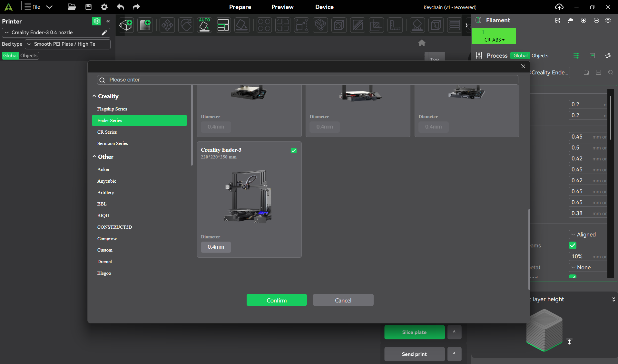The height and width of the screenshot is (364, 618).
Task: Click the four-circles toolbar icon
Action: click(x=264, y=25)
